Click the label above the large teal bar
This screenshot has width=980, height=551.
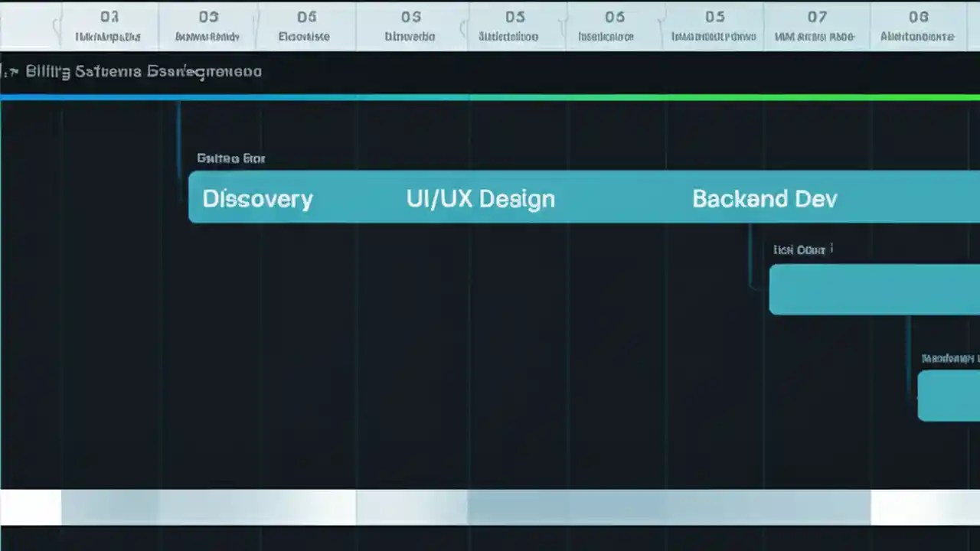(802, 249)
